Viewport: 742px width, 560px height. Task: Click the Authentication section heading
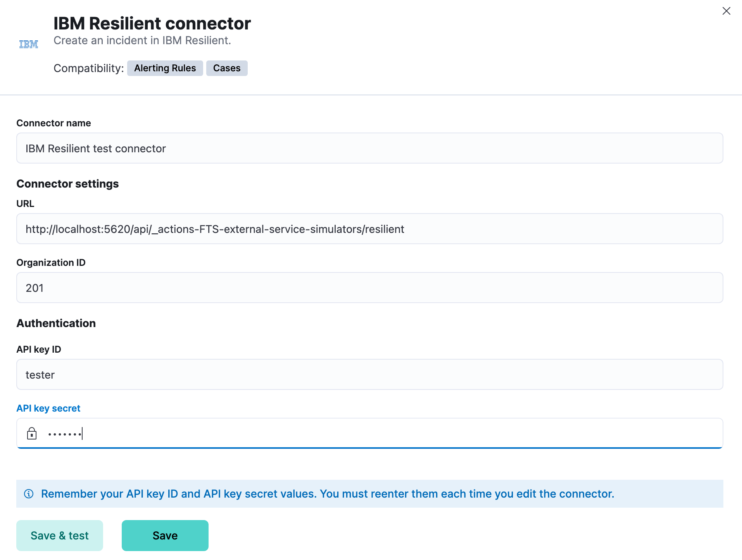(56, 323)
